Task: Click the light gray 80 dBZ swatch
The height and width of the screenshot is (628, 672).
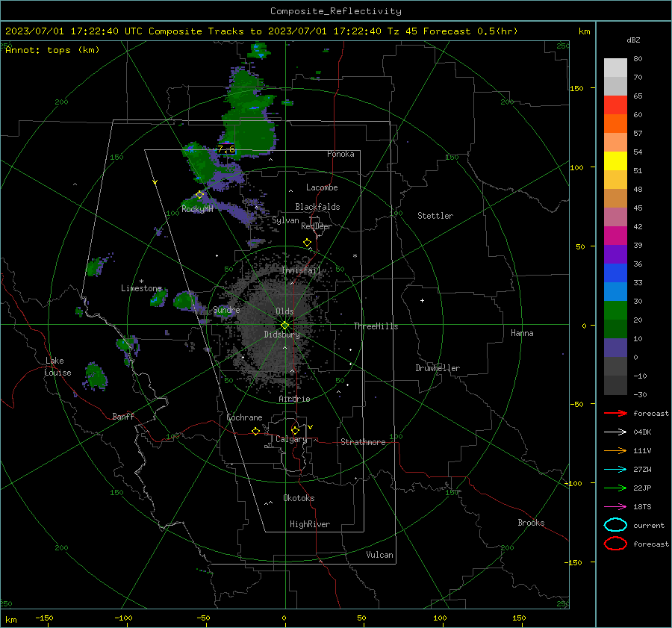Action: click(615, 67)
